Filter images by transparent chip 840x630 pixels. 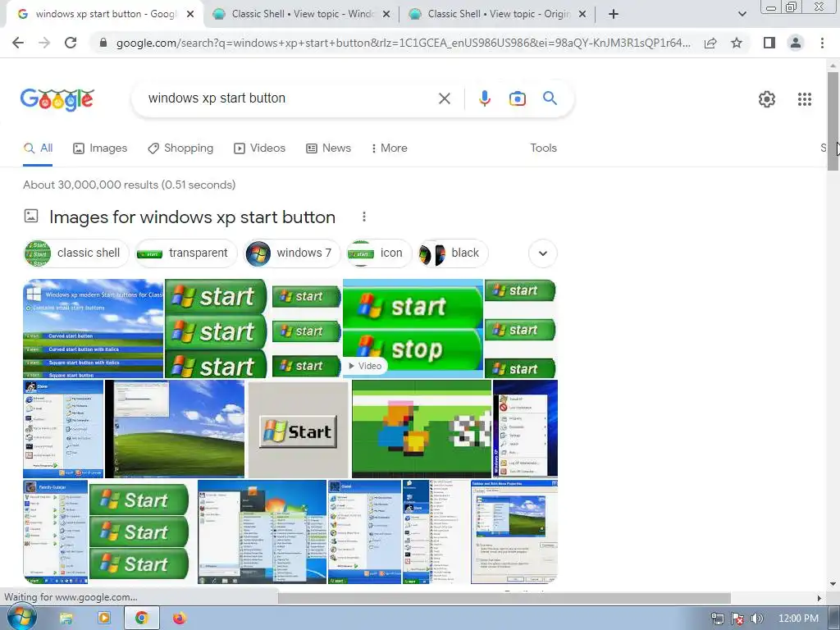click(x=185, y=253)
